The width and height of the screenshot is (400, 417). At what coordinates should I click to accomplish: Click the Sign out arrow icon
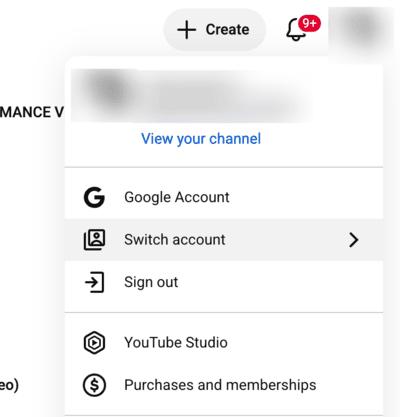pos(94,282)
